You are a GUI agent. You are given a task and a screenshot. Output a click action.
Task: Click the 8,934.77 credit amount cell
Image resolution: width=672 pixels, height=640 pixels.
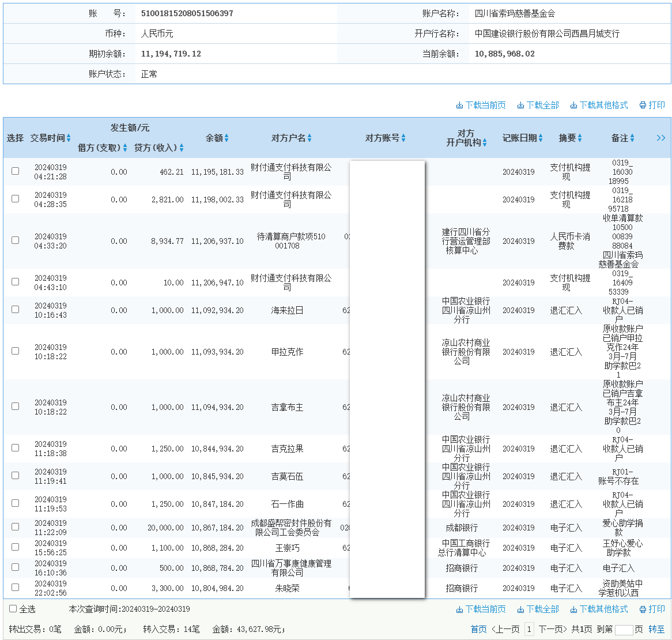click(x=167, y=242)
